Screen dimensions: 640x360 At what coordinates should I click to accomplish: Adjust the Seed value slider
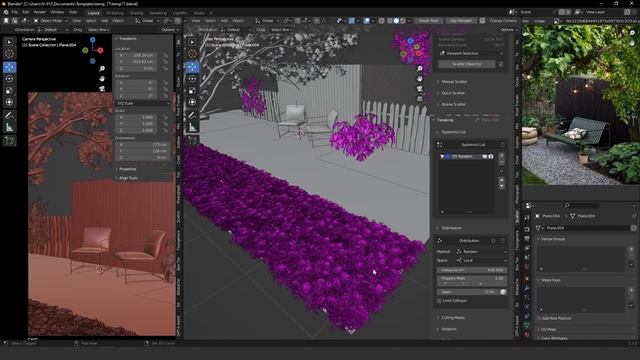(468, 292)
